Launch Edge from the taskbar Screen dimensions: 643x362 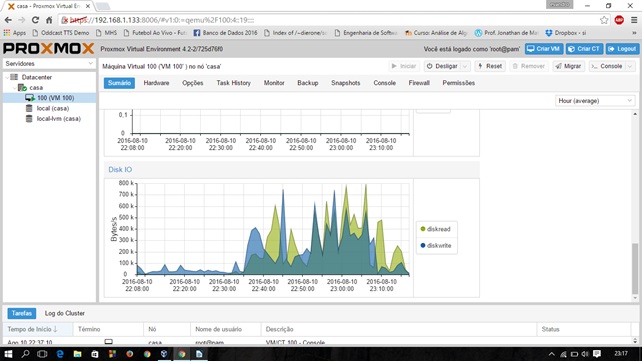[60, 354]
